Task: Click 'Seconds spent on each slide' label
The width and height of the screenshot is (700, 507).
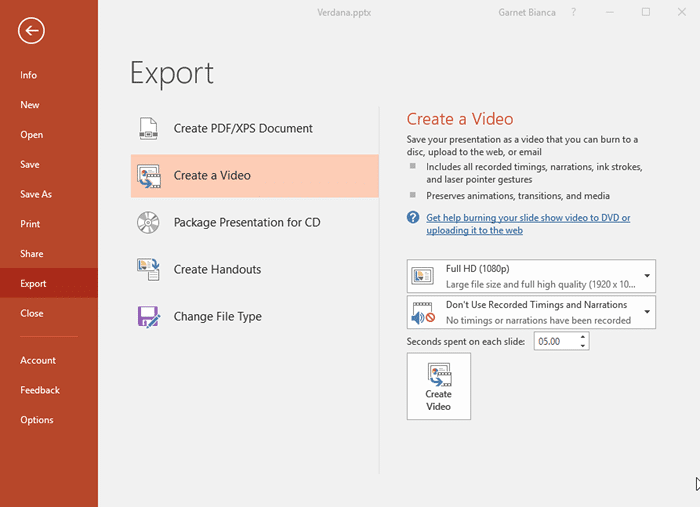Action: 466,342
